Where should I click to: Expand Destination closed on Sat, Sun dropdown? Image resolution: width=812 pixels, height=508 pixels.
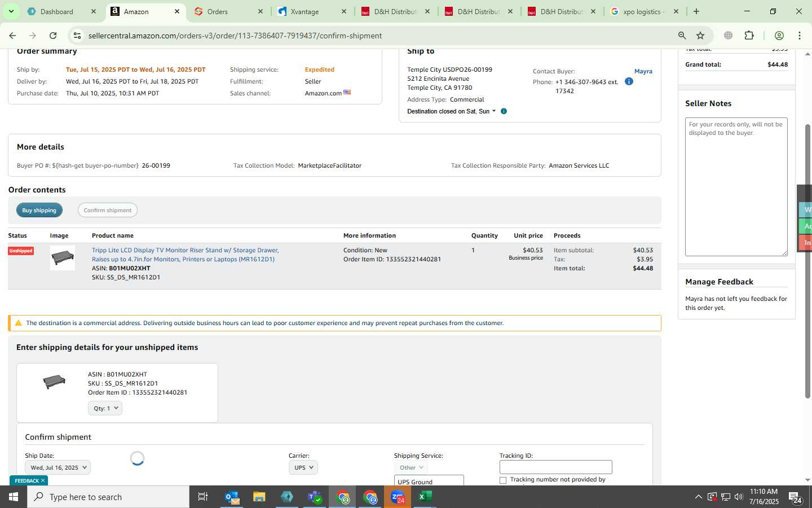click(x=452, y=111)
